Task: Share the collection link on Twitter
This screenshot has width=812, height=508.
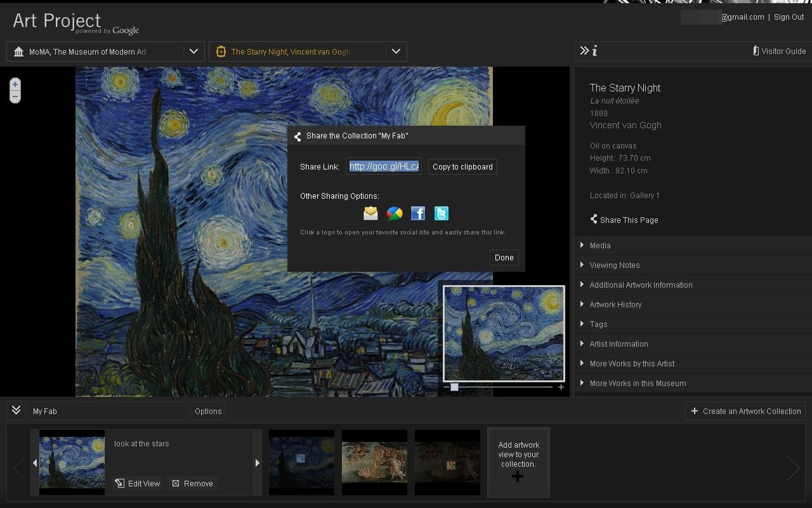Action: tap(442, 213)
